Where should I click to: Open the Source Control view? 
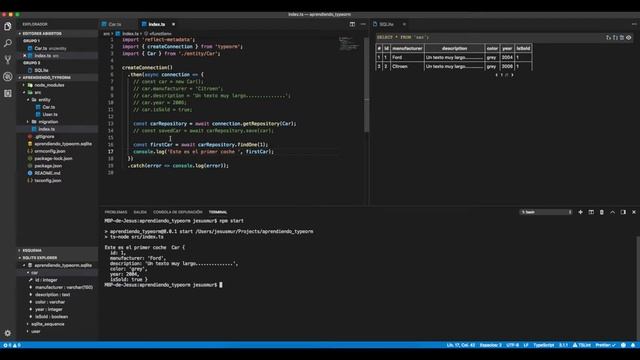(8, 60)
